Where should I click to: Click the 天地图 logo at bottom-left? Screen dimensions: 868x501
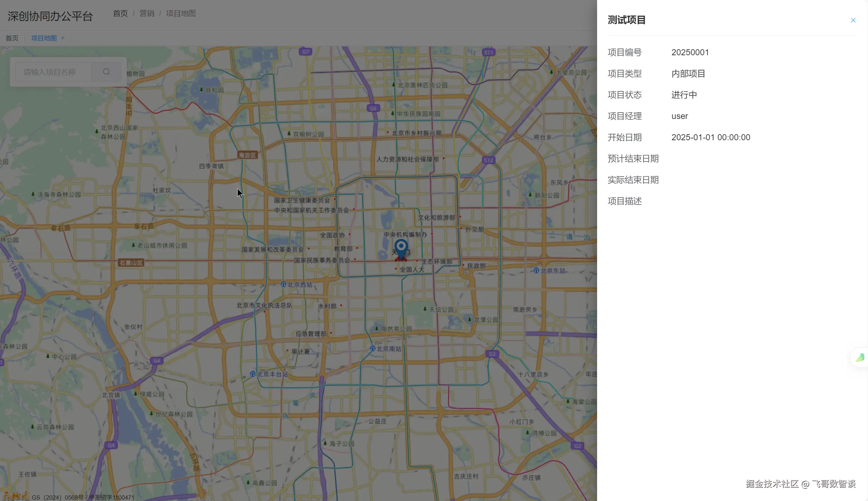click(x=16, y=495)
